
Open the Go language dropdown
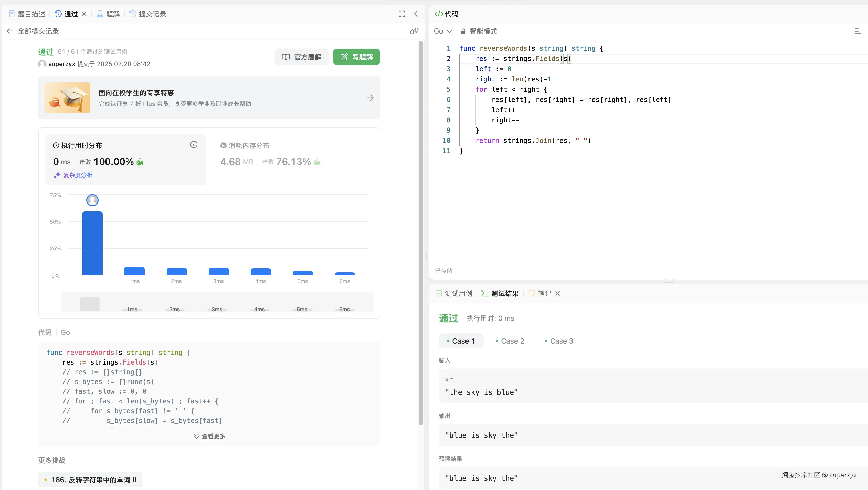442,31
